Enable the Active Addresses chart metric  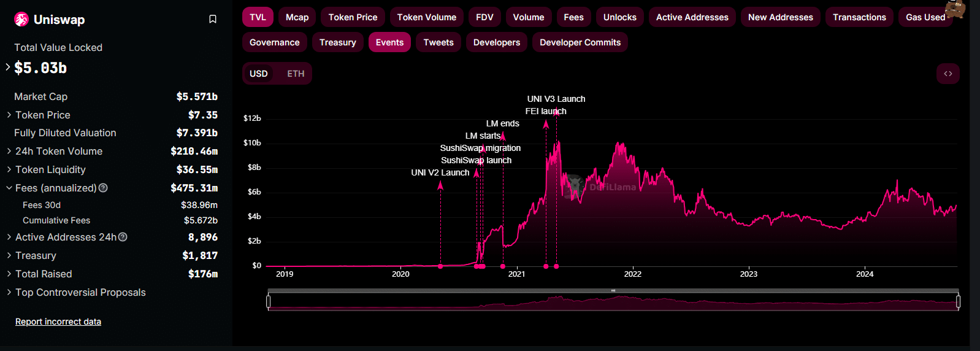pos(692,17)
